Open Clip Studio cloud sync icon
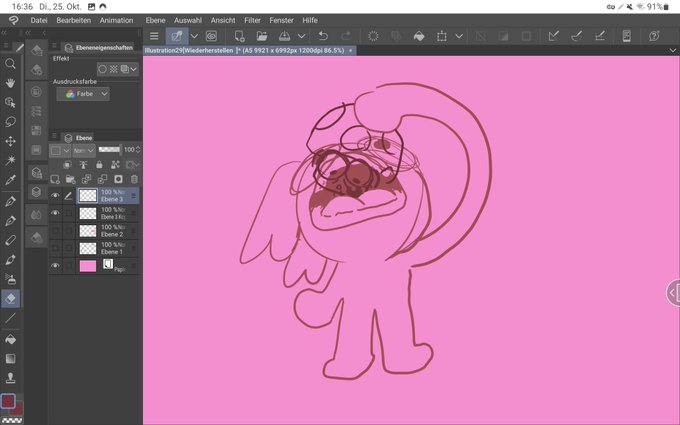Image resolution: width=680 pixels, height=425 pixels. (x=211, y=36)
